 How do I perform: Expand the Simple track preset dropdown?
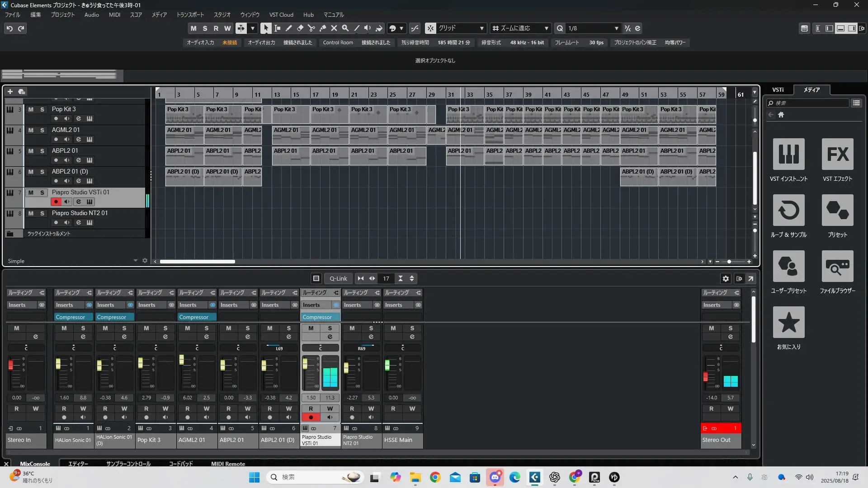click(x=135, y=261)
